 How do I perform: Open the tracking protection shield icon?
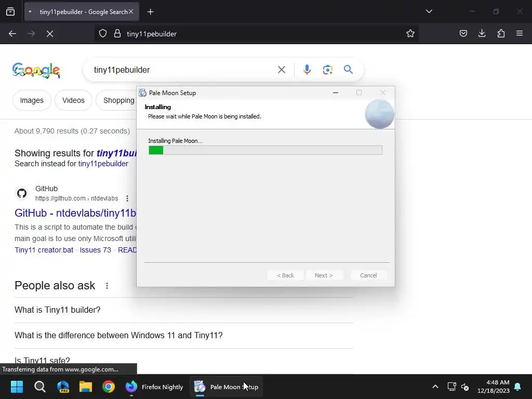coord(103,34)
